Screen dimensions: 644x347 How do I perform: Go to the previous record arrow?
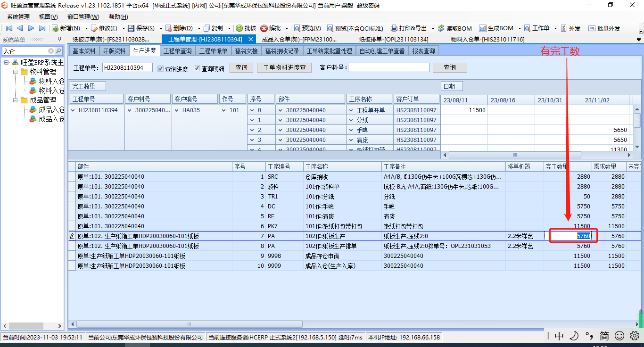[20, 28]
